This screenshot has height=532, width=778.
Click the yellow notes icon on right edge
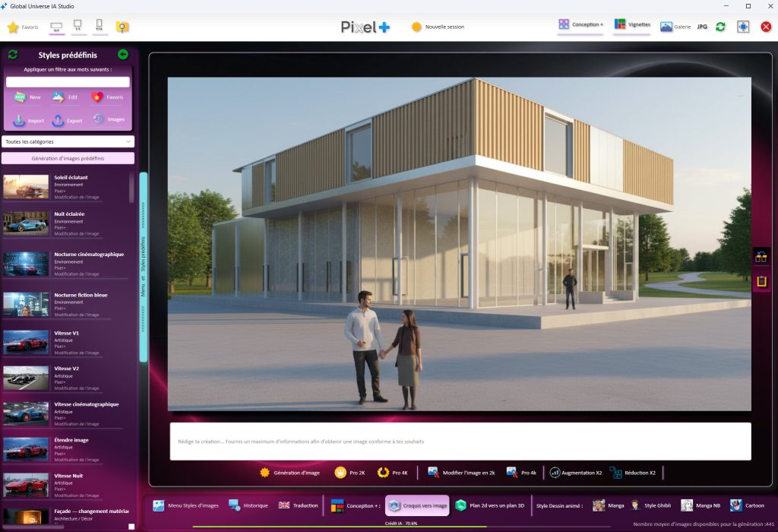pos(761,281)
